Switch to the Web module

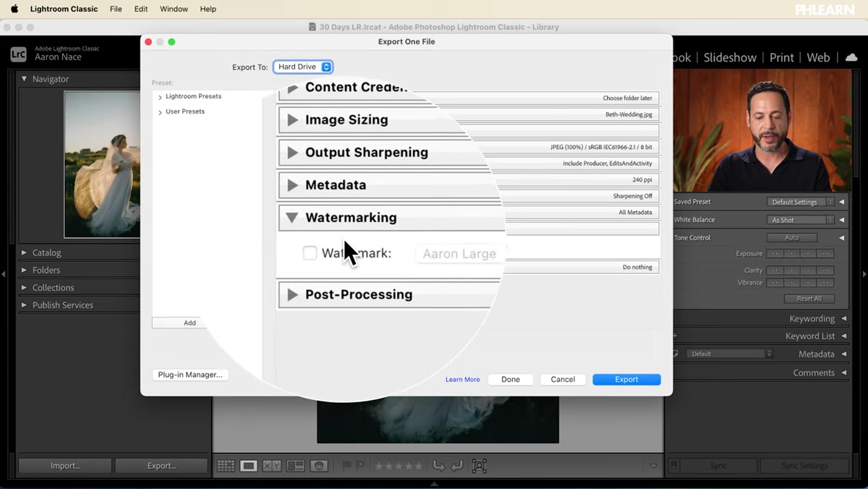click(x=818, y=57)
